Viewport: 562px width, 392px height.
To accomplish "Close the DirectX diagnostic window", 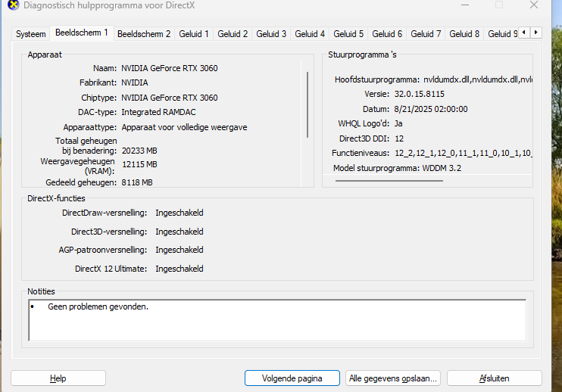I will tap(534, 5).
